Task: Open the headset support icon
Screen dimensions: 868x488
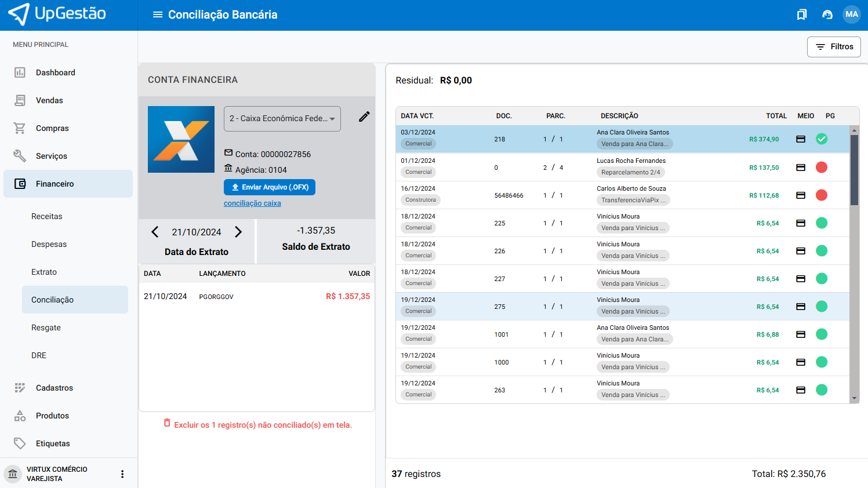Action: point(827,14)
